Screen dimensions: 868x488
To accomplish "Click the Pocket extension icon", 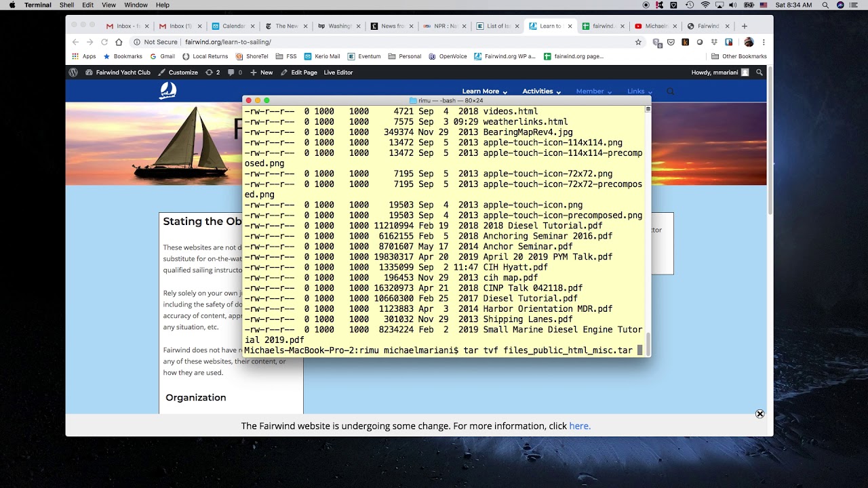I will click(671, 42).
